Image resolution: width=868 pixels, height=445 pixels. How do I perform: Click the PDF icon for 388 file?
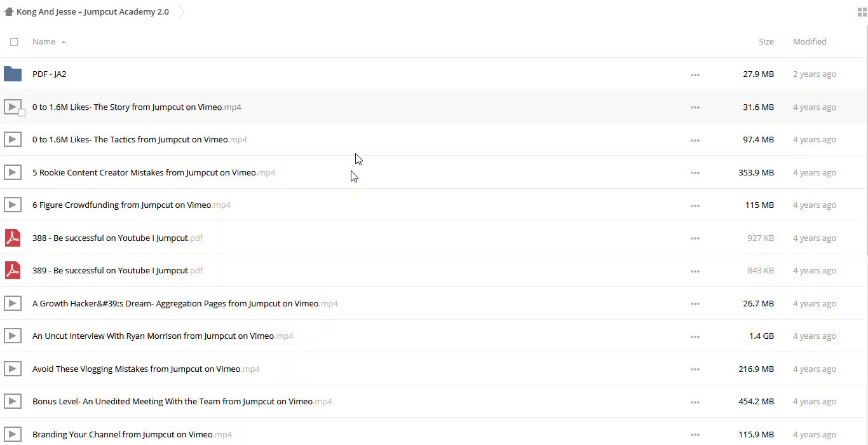tap(13, 238)
